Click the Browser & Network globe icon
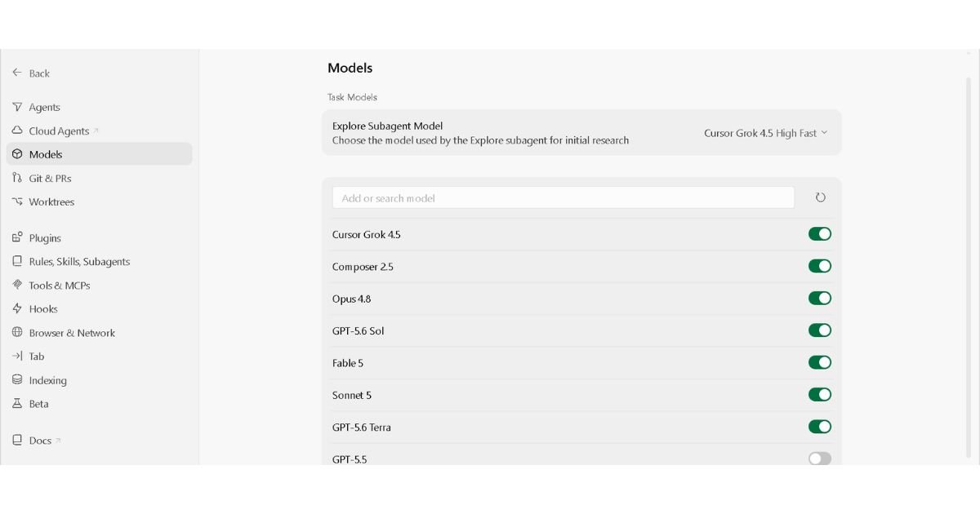This screenshot has width=980, height=514. [17, 332]
